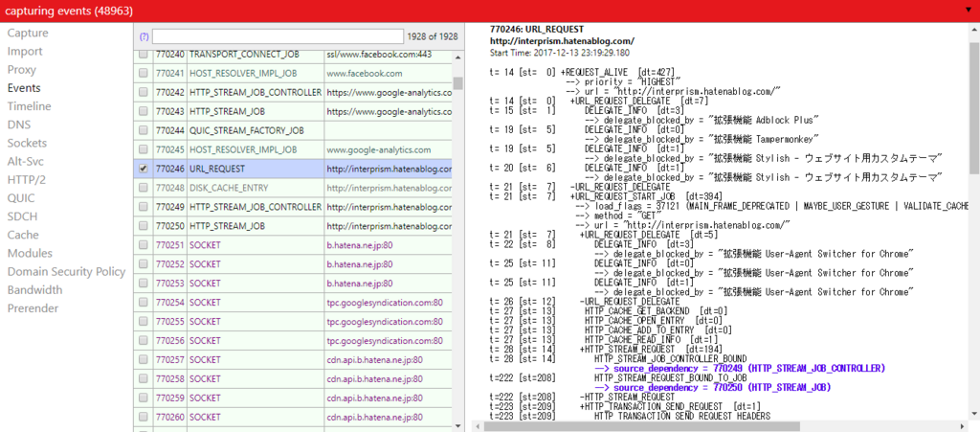Select the www.google-analytics.com cell
This screenshot has height=432, width=980.
[x=389, y=149]
